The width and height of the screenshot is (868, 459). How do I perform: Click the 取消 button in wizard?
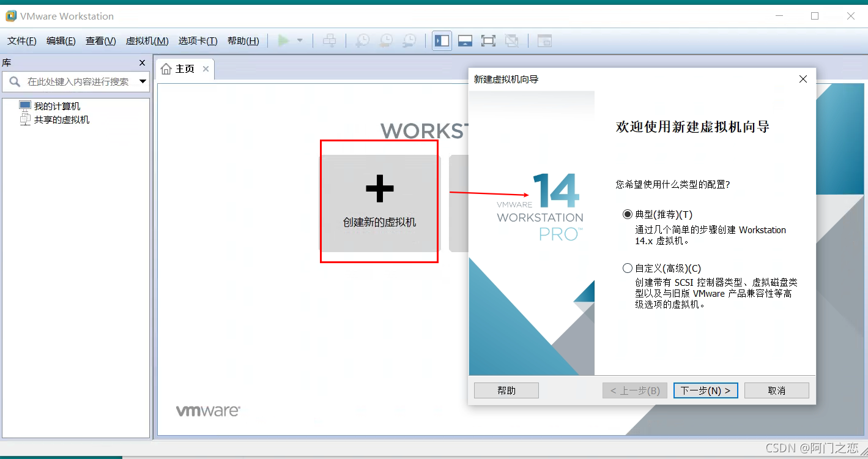[777, 390]
